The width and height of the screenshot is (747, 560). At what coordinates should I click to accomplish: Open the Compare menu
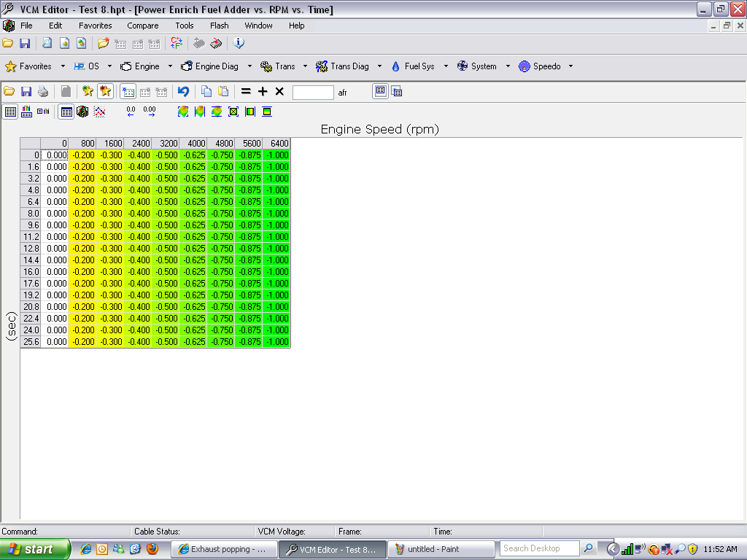click(142, 26)
